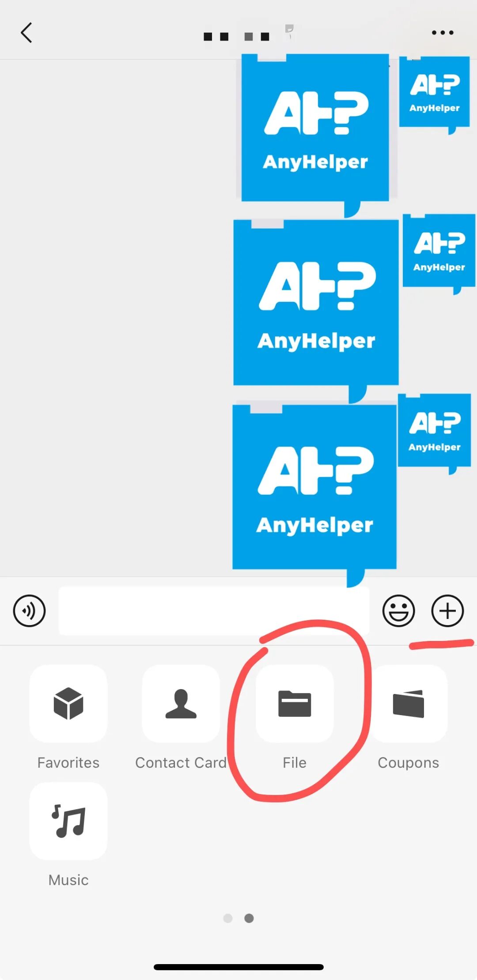Open the Favorites cube icon

click(68, 704)
